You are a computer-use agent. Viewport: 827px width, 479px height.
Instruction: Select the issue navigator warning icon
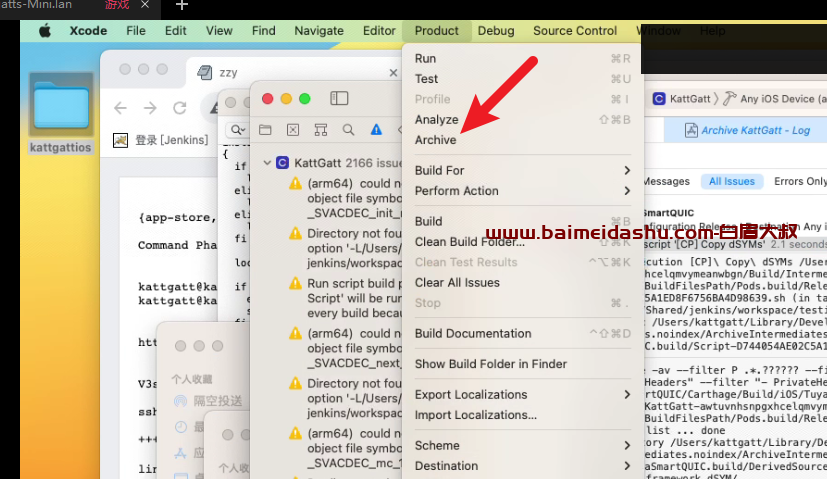coord(376,130)
